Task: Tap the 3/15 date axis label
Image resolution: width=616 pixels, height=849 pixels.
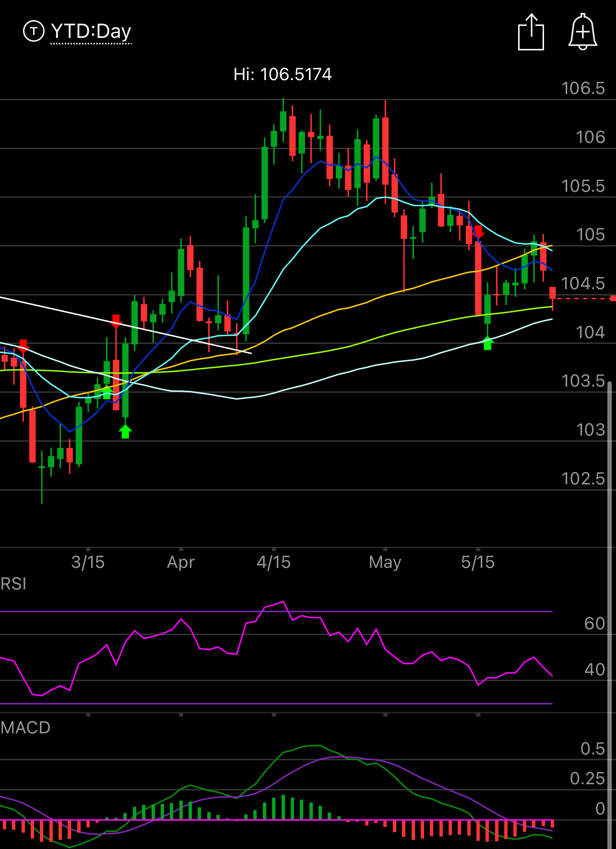Action: click(x=88, y=562)
